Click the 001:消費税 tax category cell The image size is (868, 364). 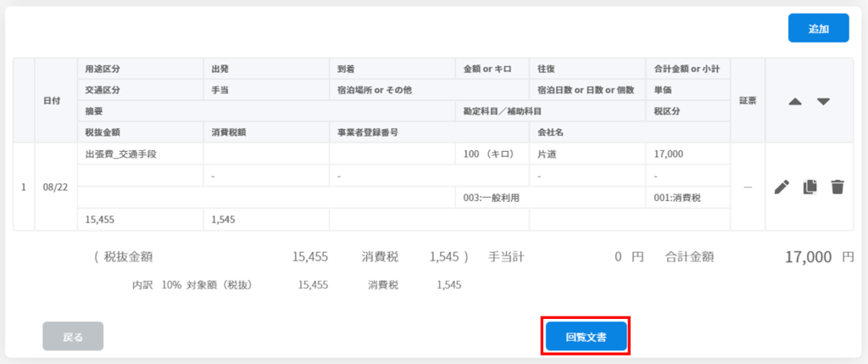pyautogui.click(x=688, y=198)
